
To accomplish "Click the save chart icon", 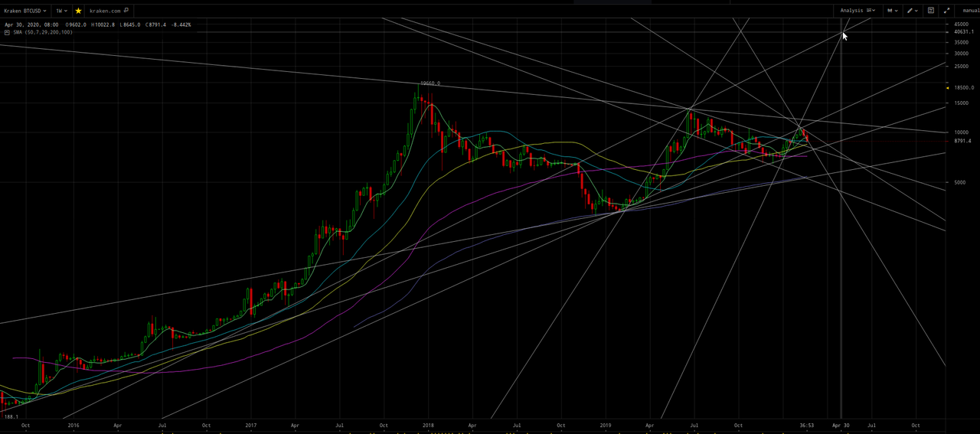I will point(931,11).
